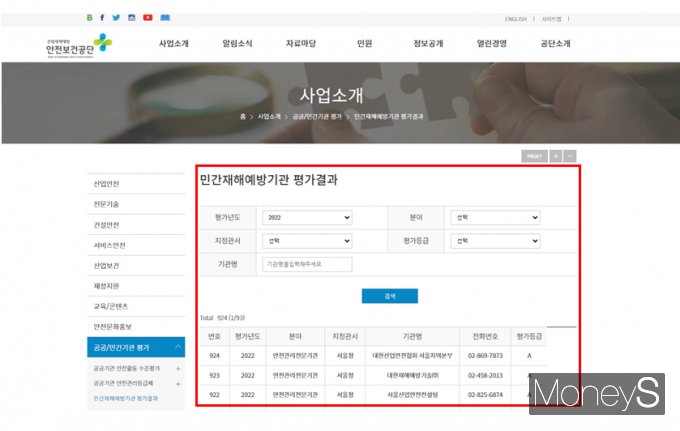680x431 pixels.
Task: Expand the 공공기관 안전활동 수준평가 plus icon
Action: pyautogui.click(x=178, y=369)
